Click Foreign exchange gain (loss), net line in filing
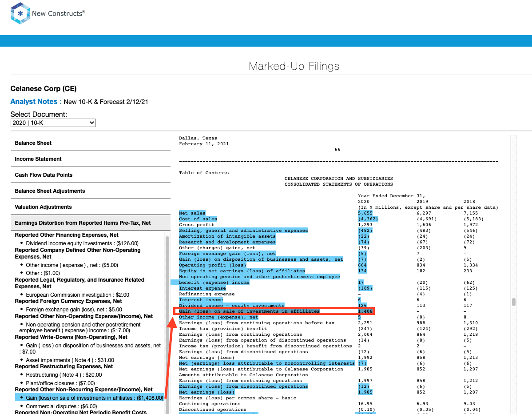This screenshot has height=414, width=532. pyautogui.click(x=227, y=254)
